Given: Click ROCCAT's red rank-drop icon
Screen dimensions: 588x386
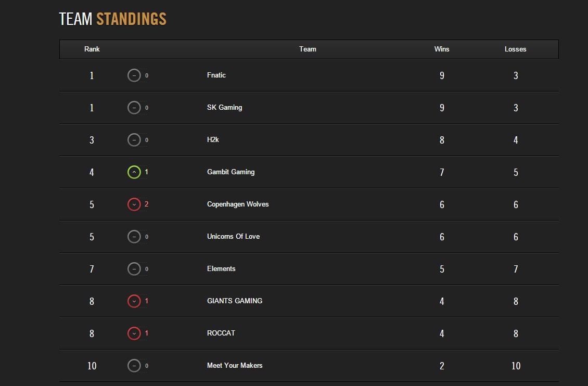Looking at the screenshot, I should click(134, 333).
